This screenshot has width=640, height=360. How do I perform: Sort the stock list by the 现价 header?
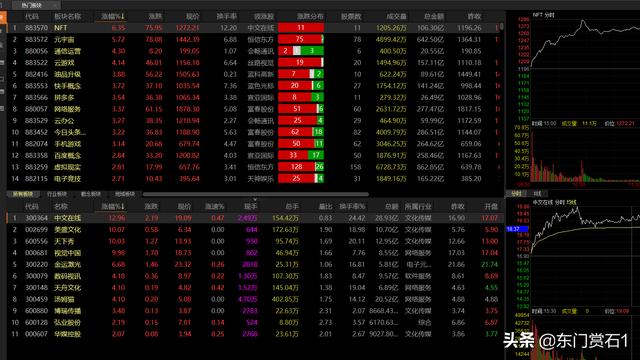coord(184,207)
